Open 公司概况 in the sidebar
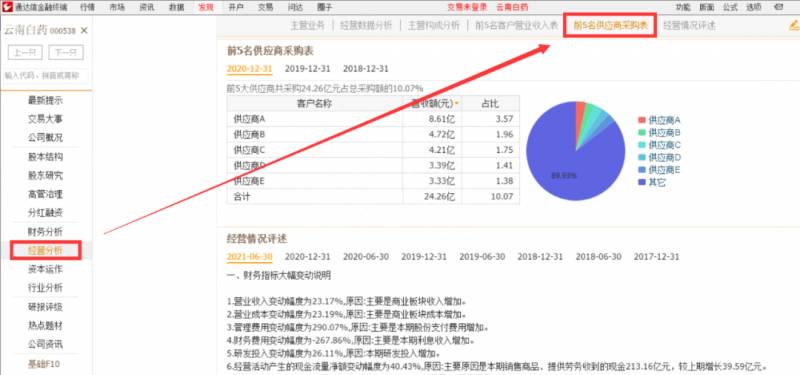The height and width of the screenshot is (375, 800). tap(45, 138)
